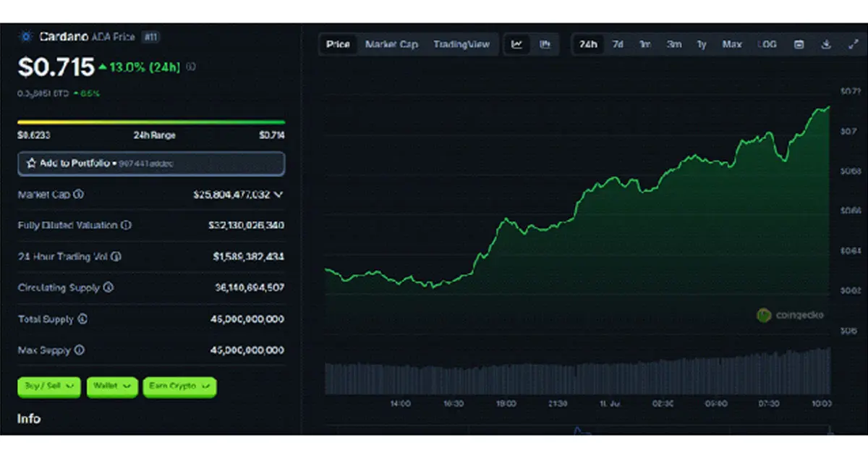
Task: Click the Fully Diluted Valuation info icon
Action: pyautogui.click(x=126, y=226)
